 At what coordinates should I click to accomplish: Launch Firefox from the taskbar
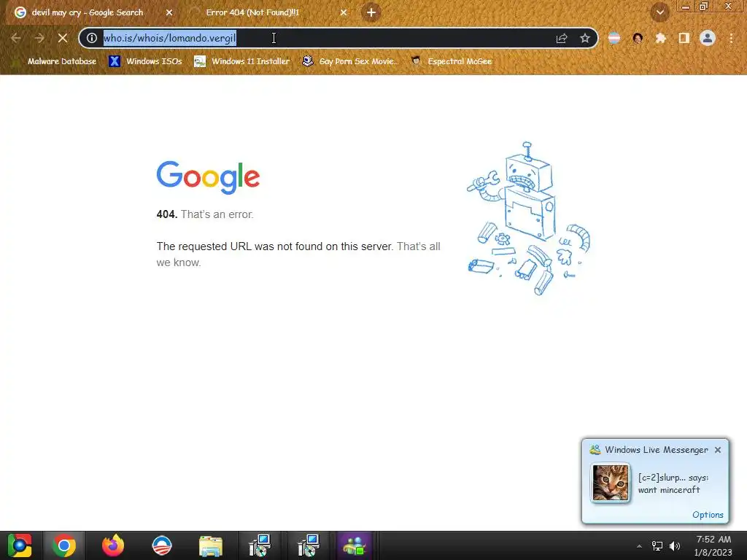(x=113, y=545)
